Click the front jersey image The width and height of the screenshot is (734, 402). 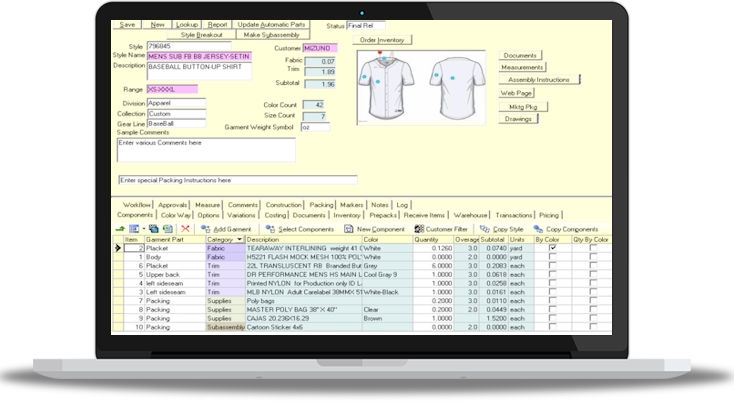tap(386, 86)
